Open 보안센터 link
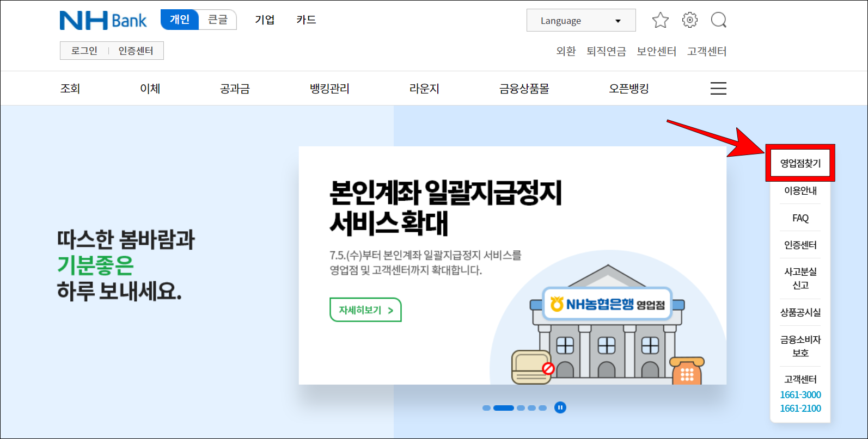This screenshot has width=868, height=439. pyautogui.click(x=657, y=51)
